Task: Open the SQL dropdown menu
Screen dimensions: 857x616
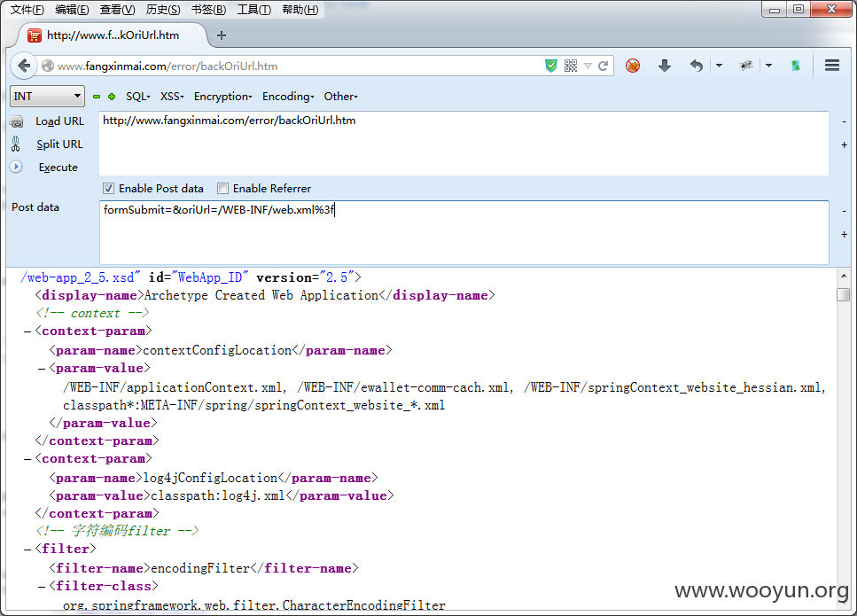Action: point(137,97)
